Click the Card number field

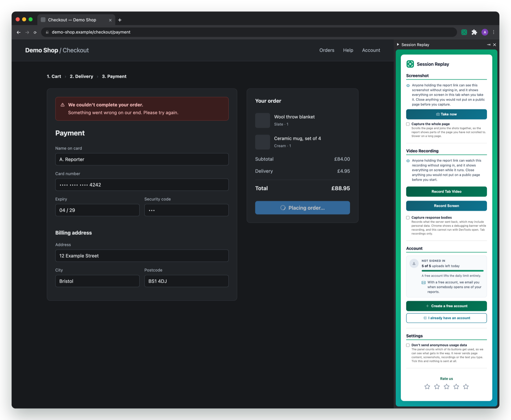coord(142,185)
